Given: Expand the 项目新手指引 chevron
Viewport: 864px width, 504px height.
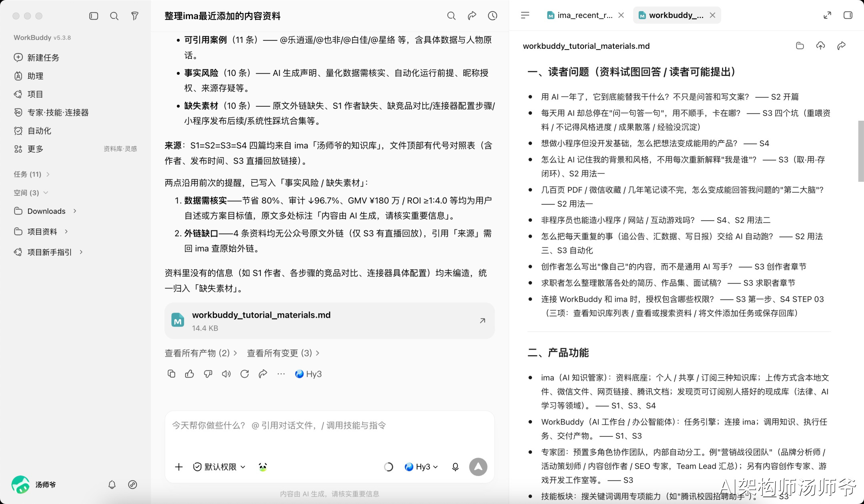Looking at the screenshot, I should pyautogui.click(x=81, y=252).
